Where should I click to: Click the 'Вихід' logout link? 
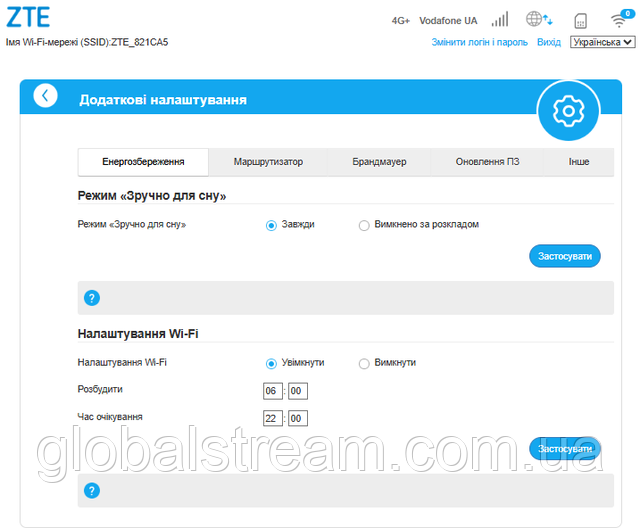click(548, 43)
